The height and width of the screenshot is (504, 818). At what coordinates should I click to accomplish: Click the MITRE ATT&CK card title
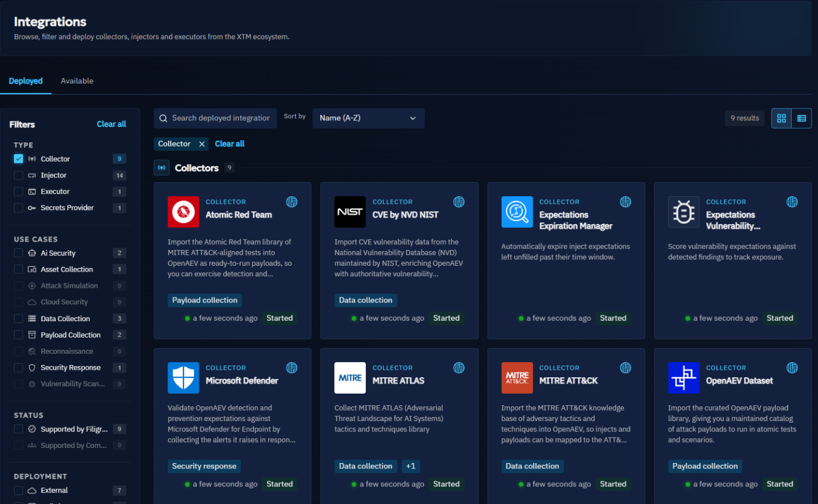coord(569,381)
